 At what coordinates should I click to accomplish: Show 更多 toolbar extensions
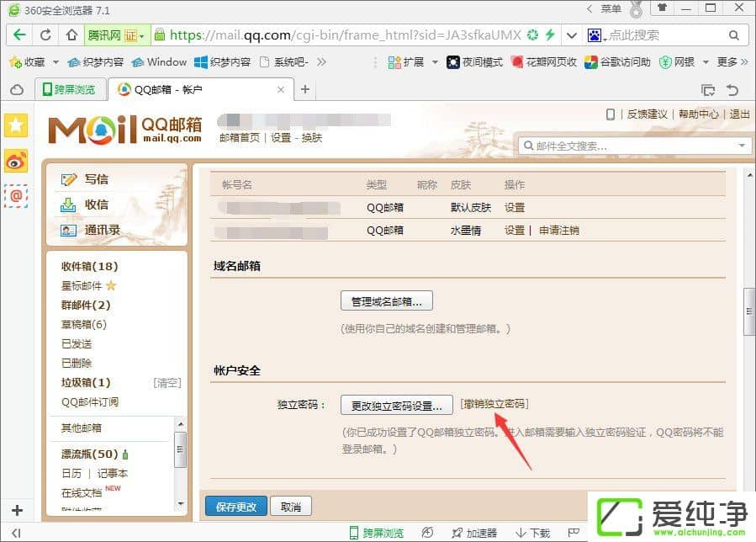[x=732, y=61]
